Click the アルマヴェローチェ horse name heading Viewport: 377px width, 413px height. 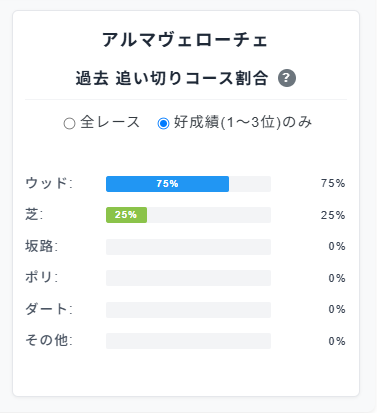[x=185, y=40]
